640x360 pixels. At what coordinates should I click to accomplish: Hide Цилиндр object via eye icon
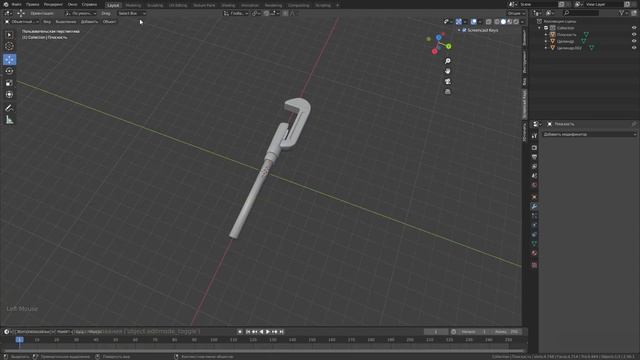tap(634, 41)
